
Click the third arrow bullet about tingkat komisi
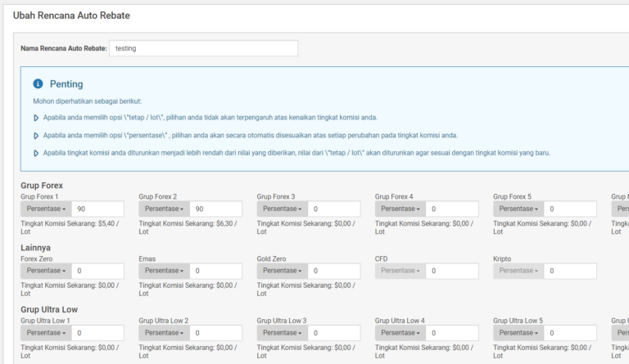coord(36,153)
